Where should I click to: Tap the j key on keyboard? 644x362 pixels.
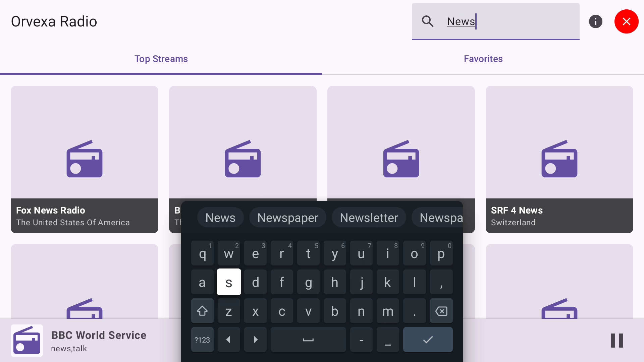pyautogui.click(x=361, y=282)
